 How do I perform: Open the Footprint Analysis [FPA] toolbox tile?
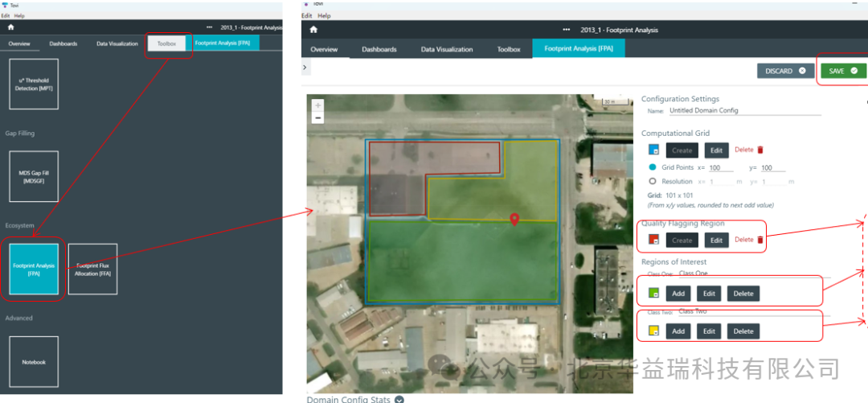point(34,269)
